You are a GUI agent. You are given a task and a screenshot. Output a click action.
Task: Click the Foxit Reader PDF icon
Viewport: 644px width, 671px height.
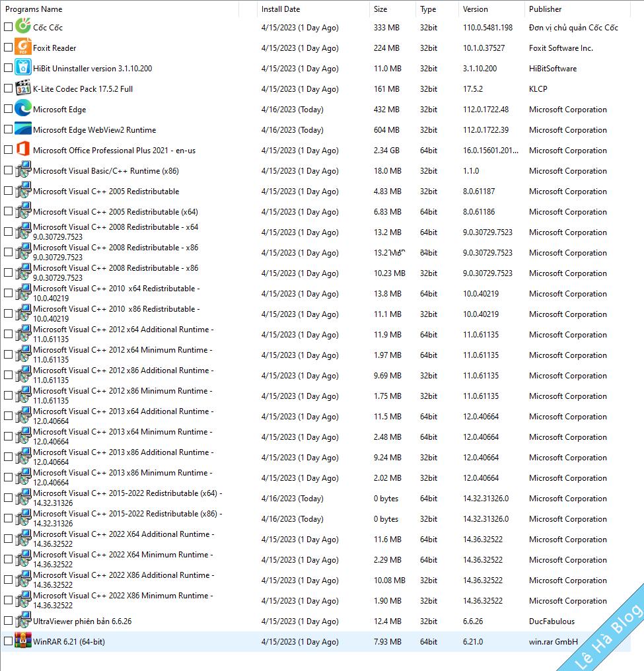pyautogui.click(x=22, y=48)
